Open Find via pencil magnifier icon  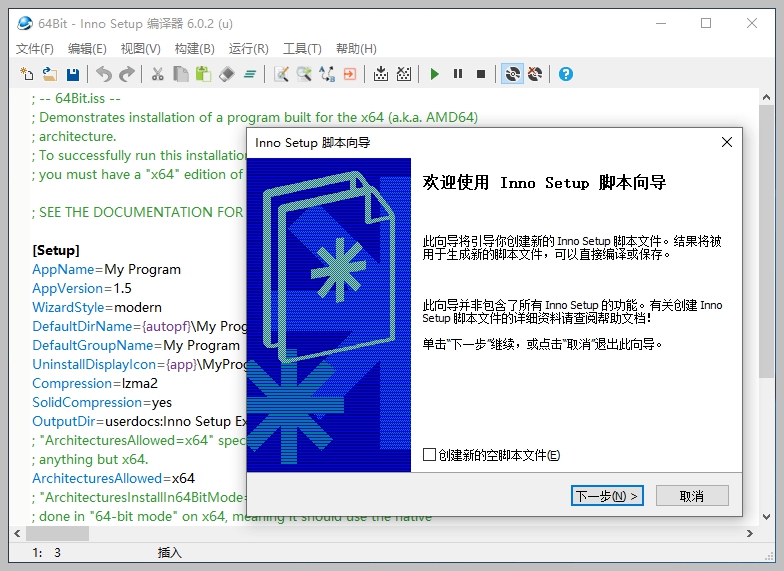(281, 74)
